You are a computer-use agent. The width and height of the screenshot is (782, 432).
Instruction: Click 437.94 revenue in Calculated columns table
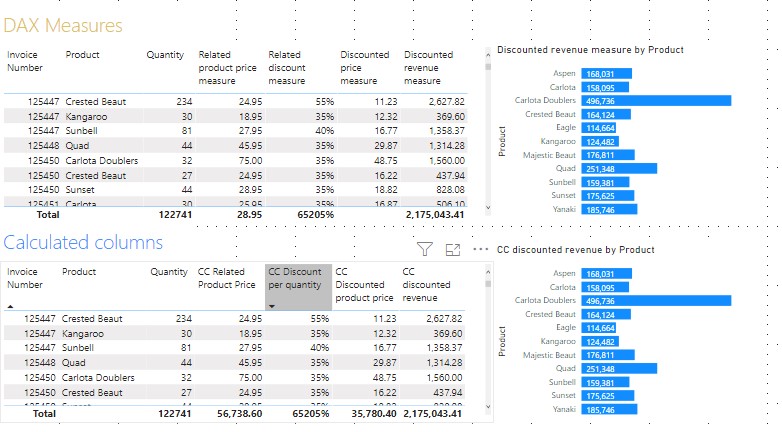tap(446, 393)
